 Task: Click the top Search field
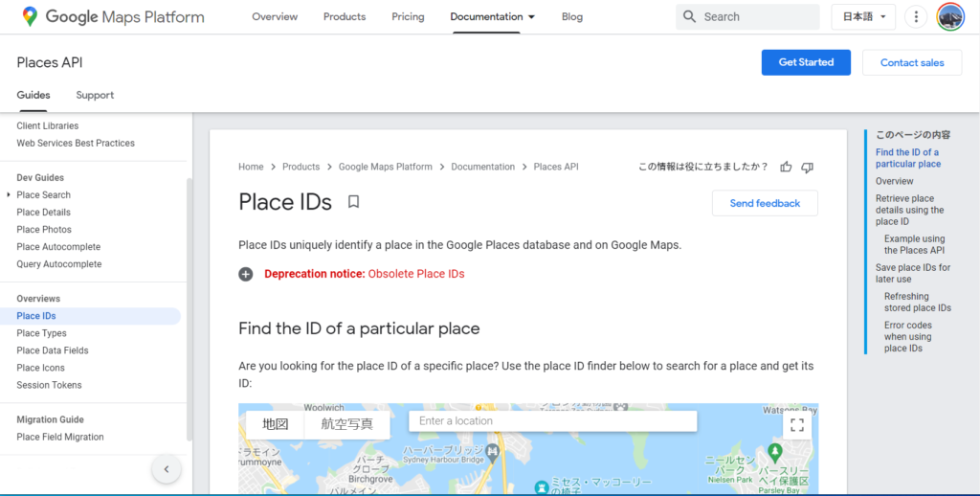[x=747, y=17]
